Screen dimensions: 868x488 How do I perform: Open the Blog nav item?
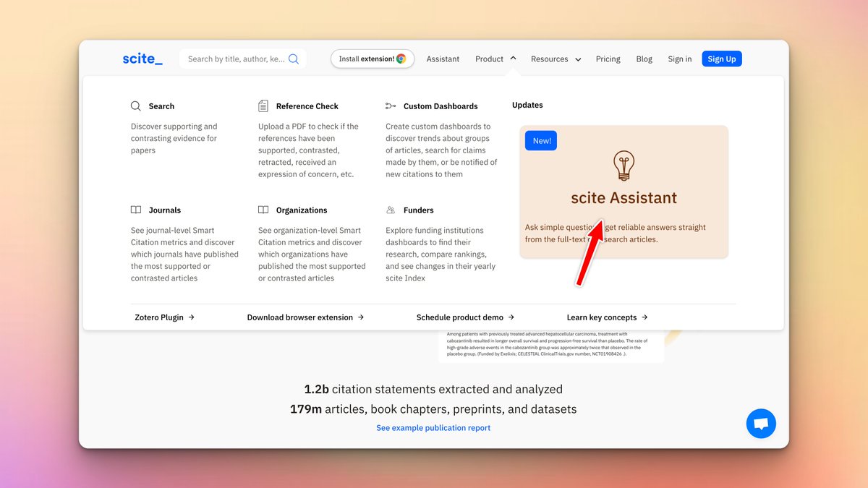click(644, 59)
